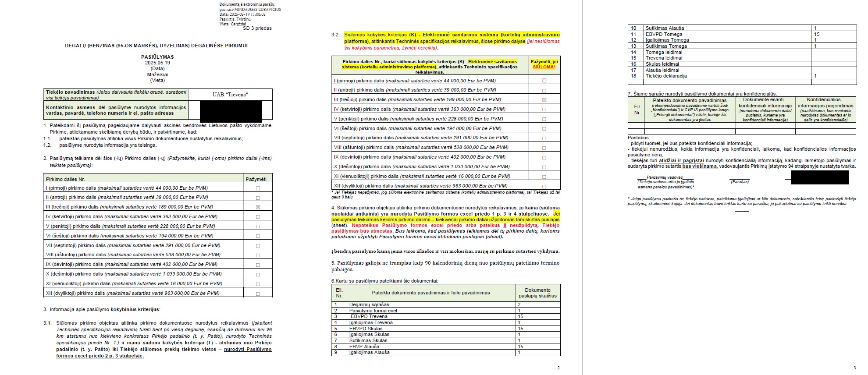Tick XII (dvyliktoji) checkbox in SIŪLOMA column
The height and width of the screenshot is (375, 868).
[544, 186]
